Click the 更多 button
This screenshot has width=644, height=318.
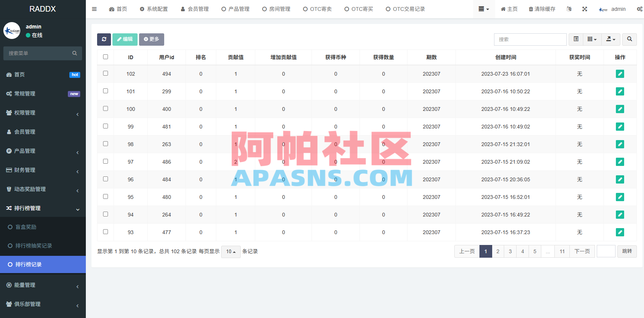(x=151, y=39)
